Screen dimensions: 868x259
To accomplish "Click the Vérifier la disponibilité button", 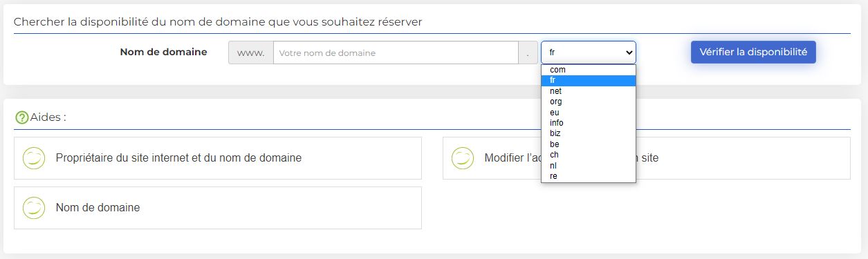I will (x=753, y=52).
